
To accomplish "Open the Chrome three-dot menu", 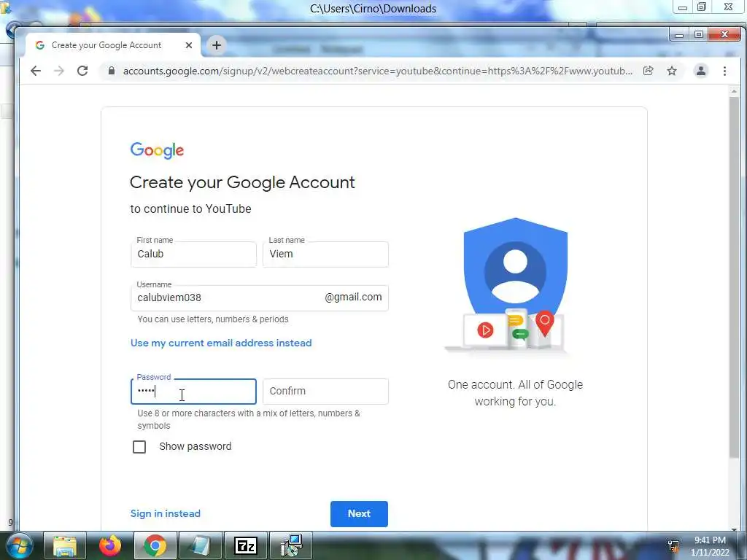I will click(724, 71).
